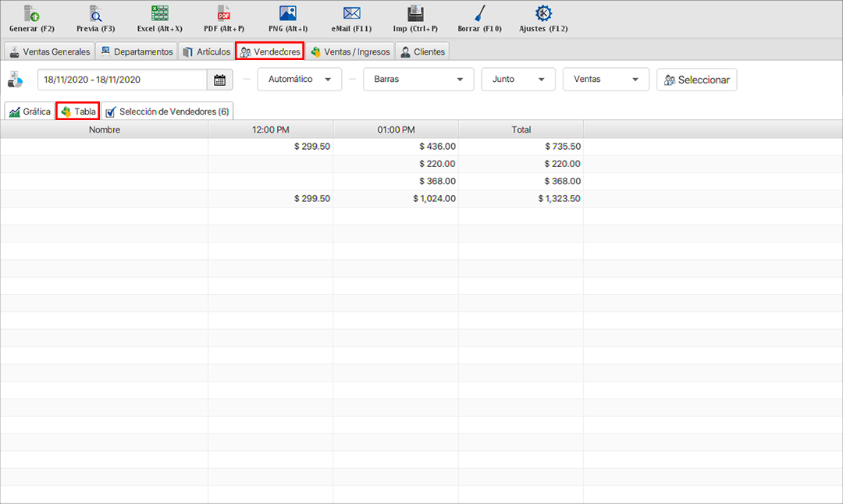The image size is (843, 504).
Task: Clear report with Borrar (F10) broom
Action: coord(479,14)
